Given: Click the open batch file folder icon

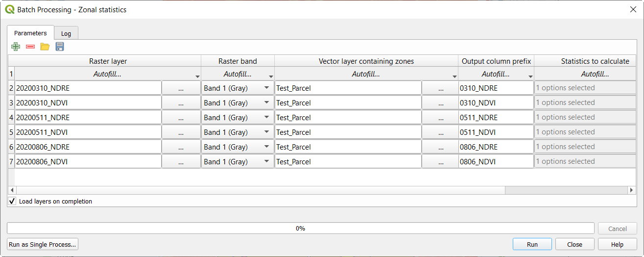Looking at the screenshot, I should coord(45,47).
